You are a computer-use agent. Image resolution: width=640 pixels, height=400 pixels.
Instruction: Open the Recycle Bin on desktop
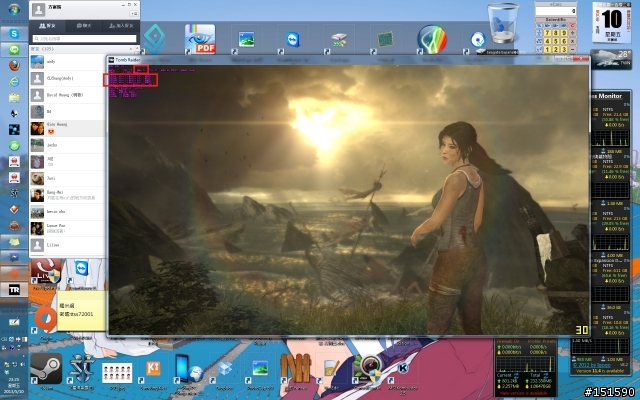click(503, 23)
